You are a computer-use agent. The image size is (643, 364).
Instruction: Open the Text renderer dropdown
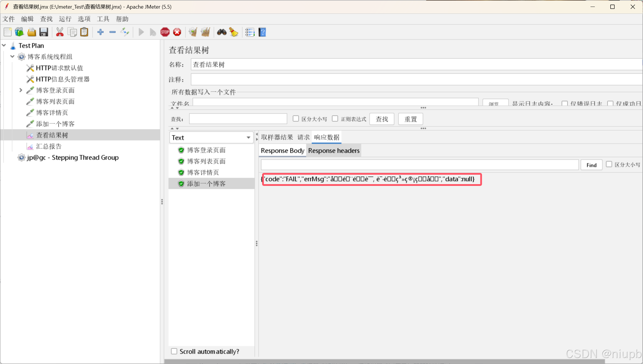211,138
